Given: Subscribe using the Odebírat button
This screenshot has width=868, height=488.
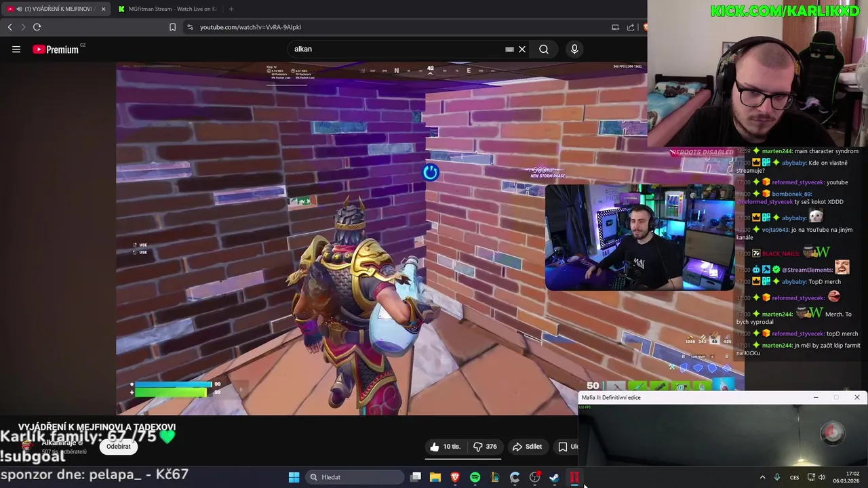Looking at the screenshot, I should [x=119, y=447].
